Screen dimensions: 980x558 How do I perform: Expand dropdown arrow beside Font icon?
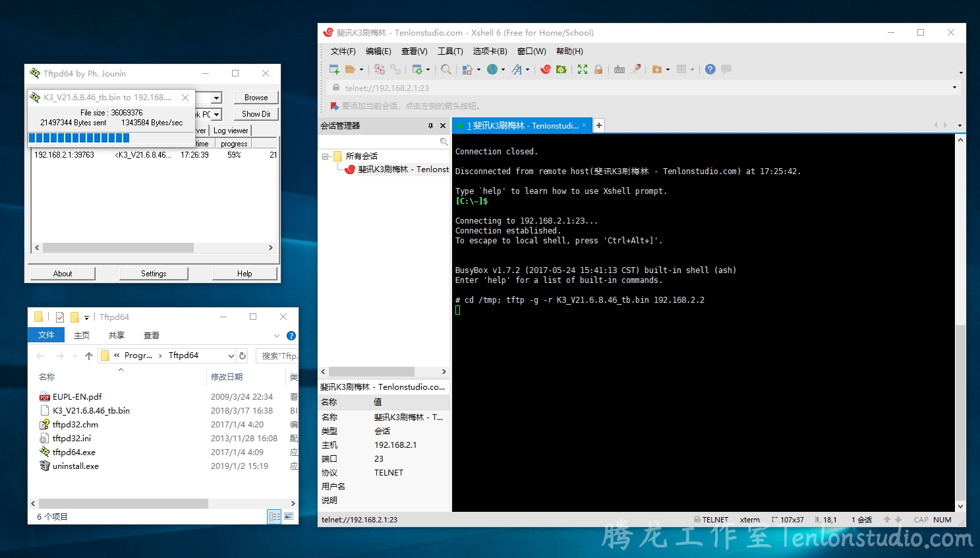click(527, 69)
